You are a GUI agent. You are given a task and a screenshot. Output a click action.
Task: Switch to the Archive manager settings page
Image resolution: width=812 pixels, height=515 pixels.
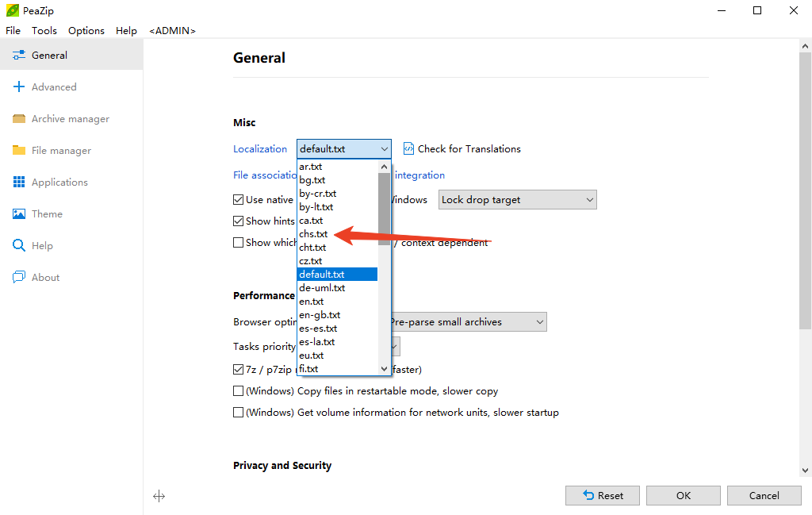[x=71, y=119]
